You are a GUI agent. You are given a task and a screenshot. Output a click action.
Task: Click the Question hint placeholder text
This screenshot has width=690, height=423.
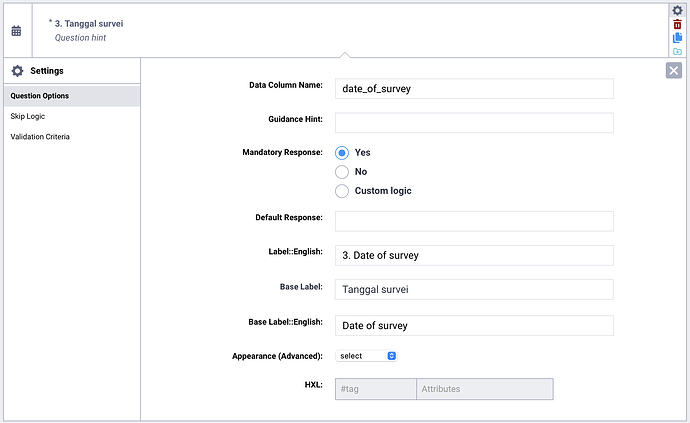(80, 38)
